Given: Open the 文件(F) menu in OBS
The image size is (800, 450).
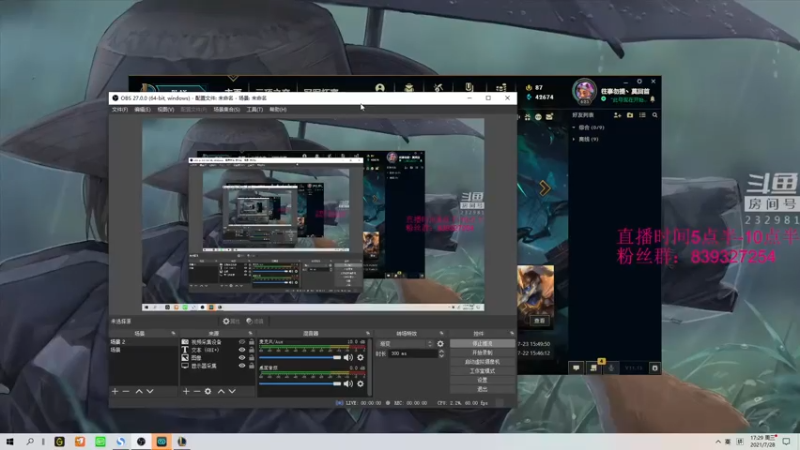Looking at the screenshot, I should (120, 109).
